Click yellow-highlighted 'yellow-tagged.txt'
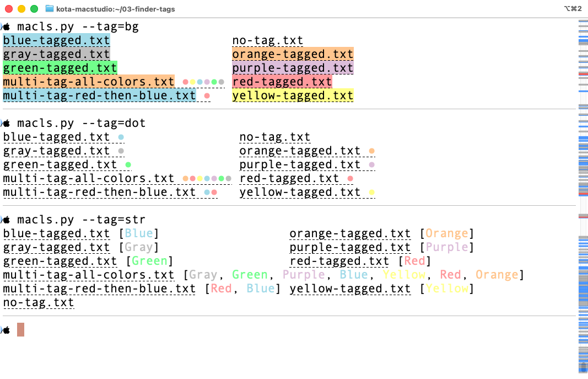 click(x=293, y=95)
